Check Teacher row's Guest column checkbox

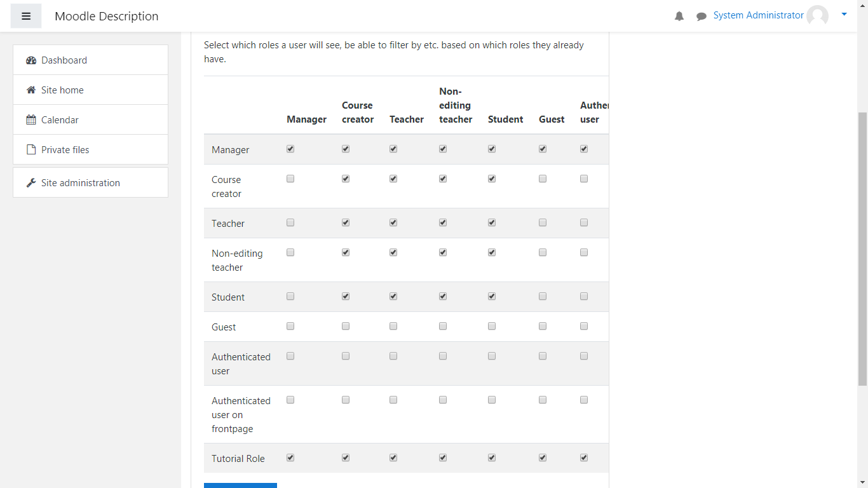(543, 222)
